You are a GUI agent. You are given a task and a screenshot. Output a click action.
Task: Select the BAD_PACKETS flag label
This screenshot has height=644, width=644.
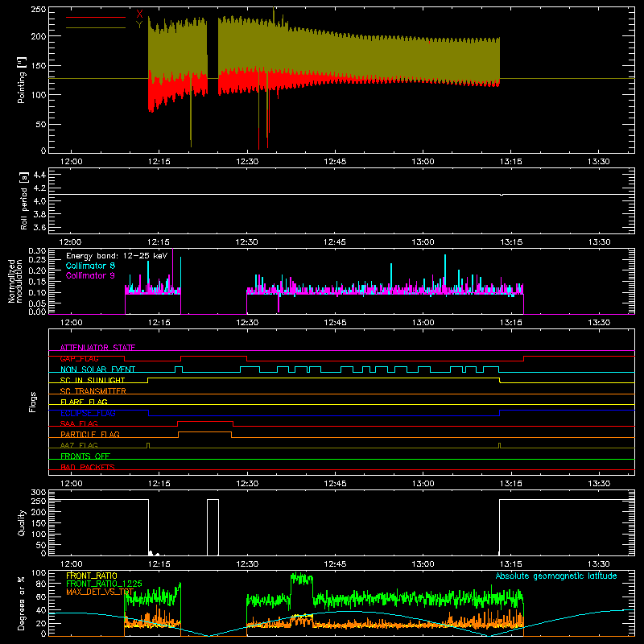point(88,467)
